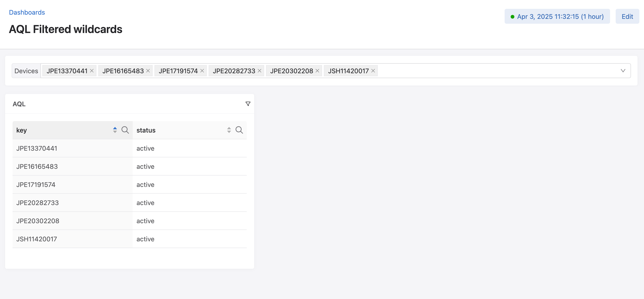Remove the JPE20282733 device tag
Image resolution: width=644 pixels, height=299 pixels.
click(260, 71)
